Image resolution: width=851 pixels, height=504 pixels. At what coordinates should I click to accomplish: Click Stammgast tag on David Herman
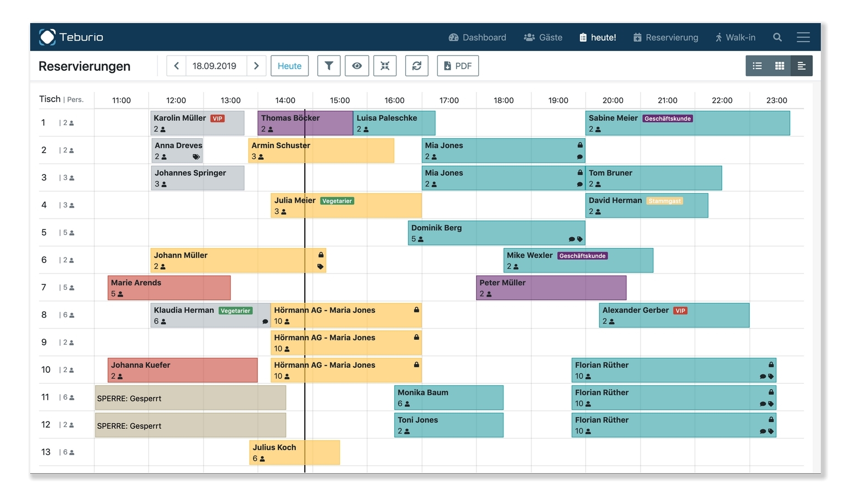click(x=664, y=201)
